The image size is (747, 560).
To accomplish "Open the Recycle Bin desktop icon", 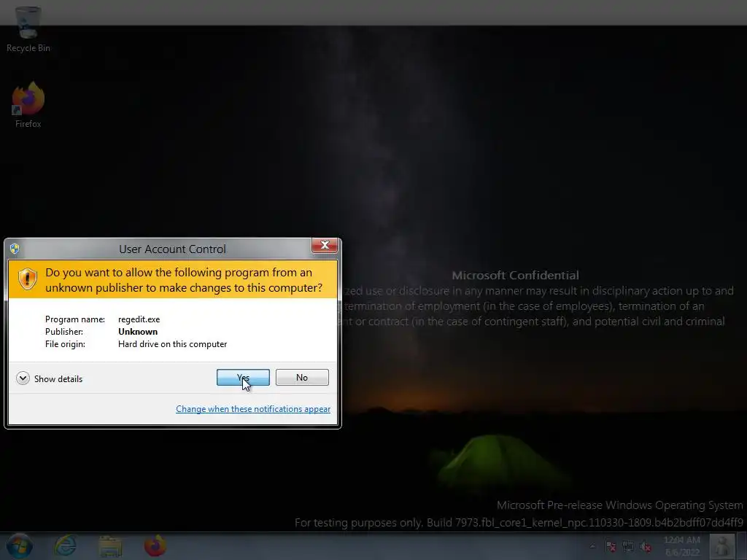I will (28, 29).
